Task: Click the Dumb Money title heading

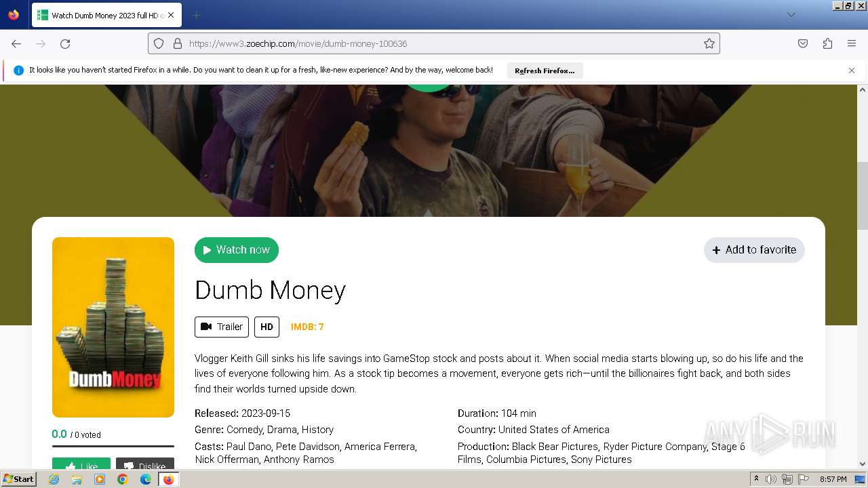Action: (x=270, y=290)
